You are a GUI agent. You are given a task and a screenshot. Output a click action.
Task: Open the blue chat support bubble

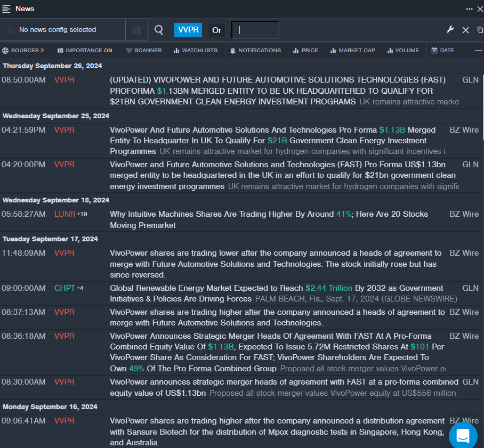click(x=463, y=435)
